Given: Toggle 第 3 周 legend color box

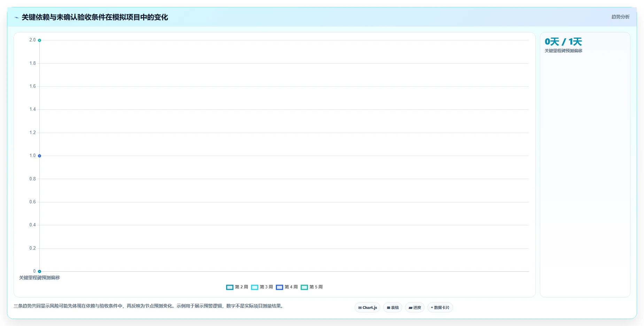Looking at the screenshot, I should tap(255, 287).
